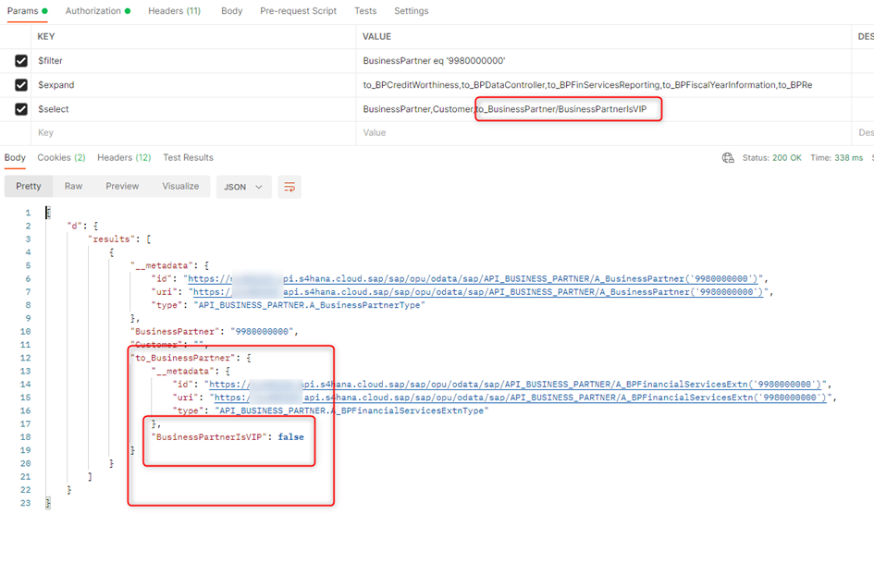The height and width of the screenshot is (588, 874).
Task: Choose the Visualize response view
Action: [180, 186]
